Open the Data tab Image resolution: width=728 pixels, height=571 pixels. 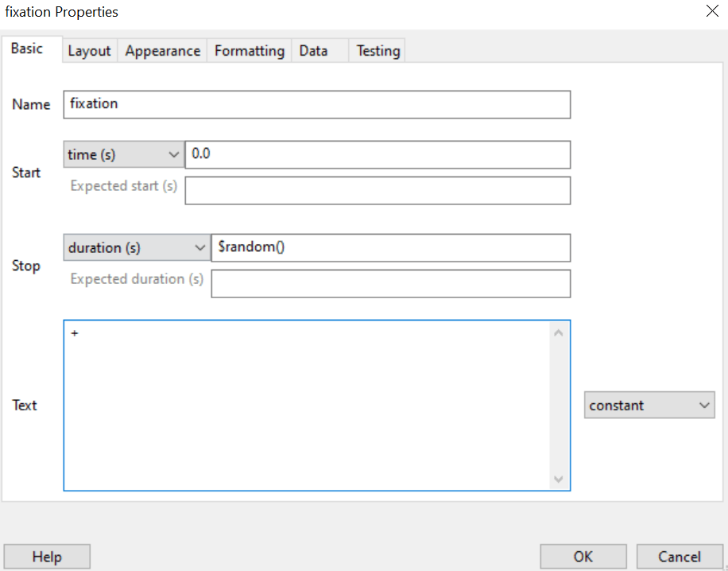(319, 51)
